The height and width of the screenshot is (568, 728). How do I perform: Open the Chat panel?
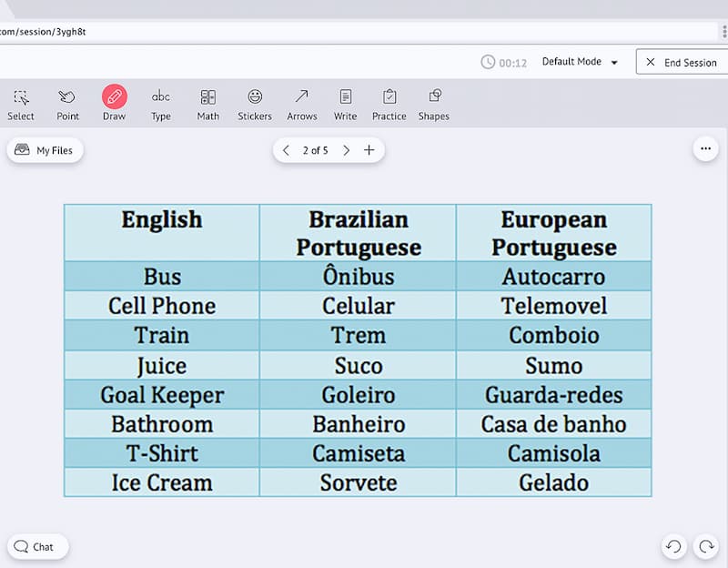tap(37, 547)
